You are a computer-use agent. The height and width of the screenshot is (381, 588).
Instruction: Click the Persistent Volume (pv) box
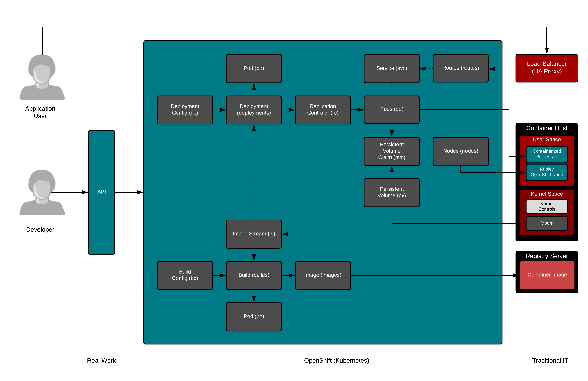coord(392,193)
